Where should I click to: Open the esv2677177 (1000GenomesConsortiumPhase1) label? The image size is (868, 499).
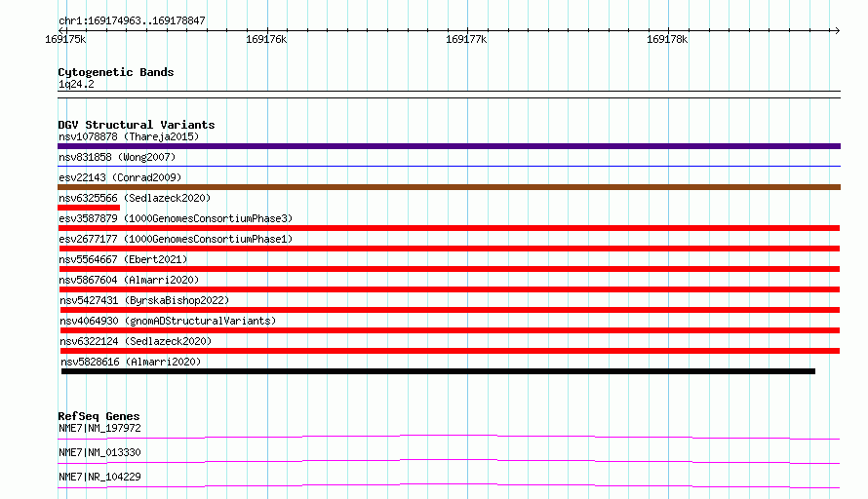click(x=176, y=239)
